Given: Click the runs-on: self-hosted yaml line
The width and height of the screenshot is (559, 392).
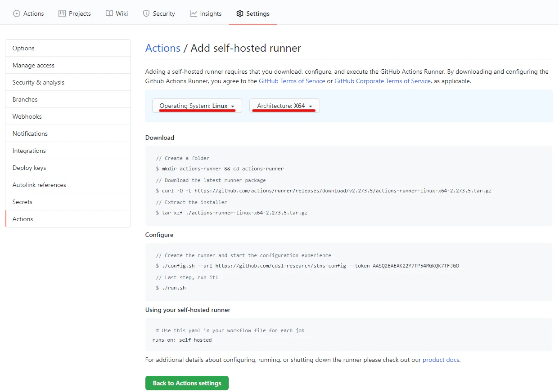Looking at the screenshot, I should (182, 340).
